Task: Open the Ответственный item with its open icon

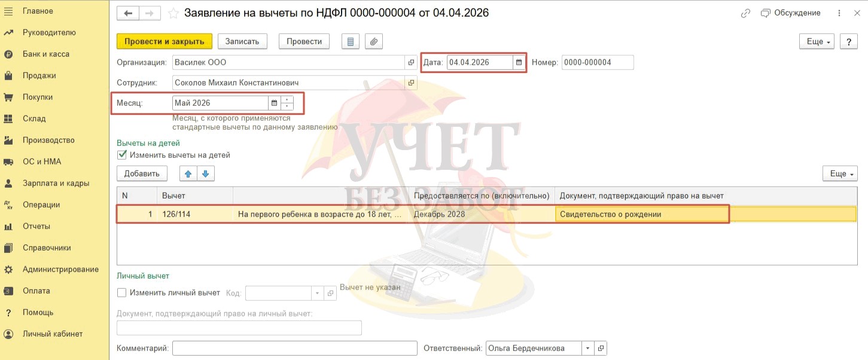Action: coord(601,348)
